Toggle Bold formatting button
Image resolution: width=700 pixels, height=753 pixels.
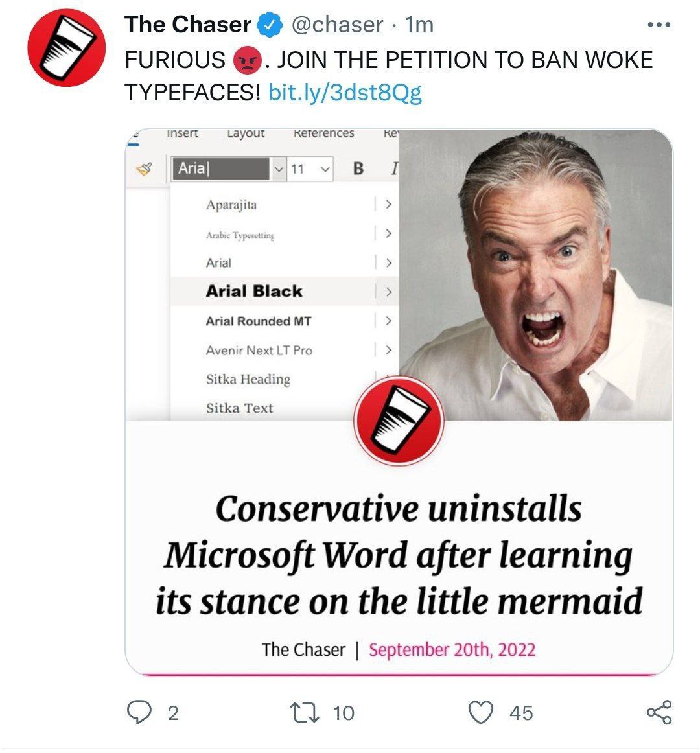pos(358,168)
